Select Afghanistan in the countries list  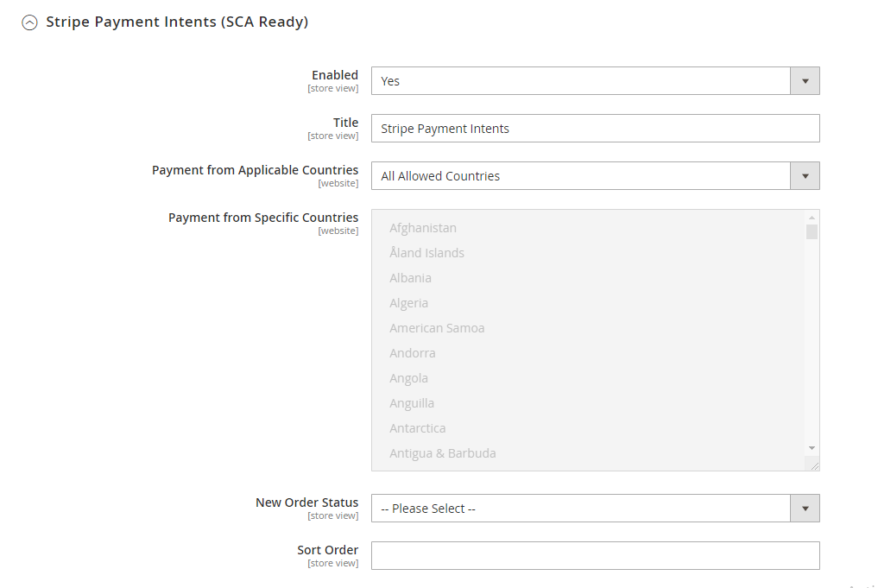[x=423, y=228]
